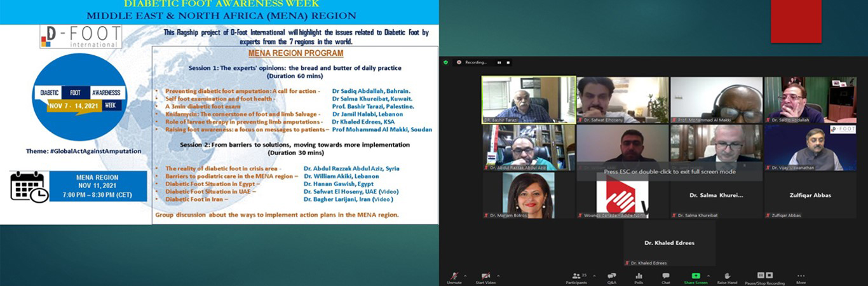
Task: Select Dr. Khaled Edrees's participant tile
Action: click(669, 243)
